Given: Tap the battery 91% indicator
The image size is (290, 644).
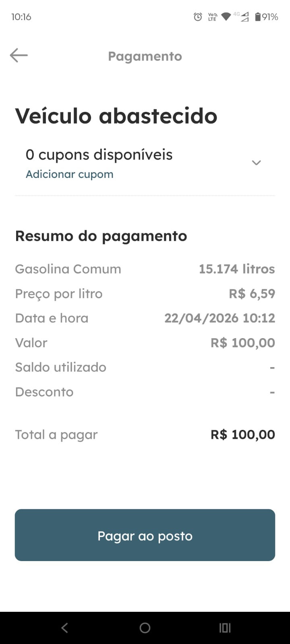Looking at the screenshot, I should (x=266, y=17).
